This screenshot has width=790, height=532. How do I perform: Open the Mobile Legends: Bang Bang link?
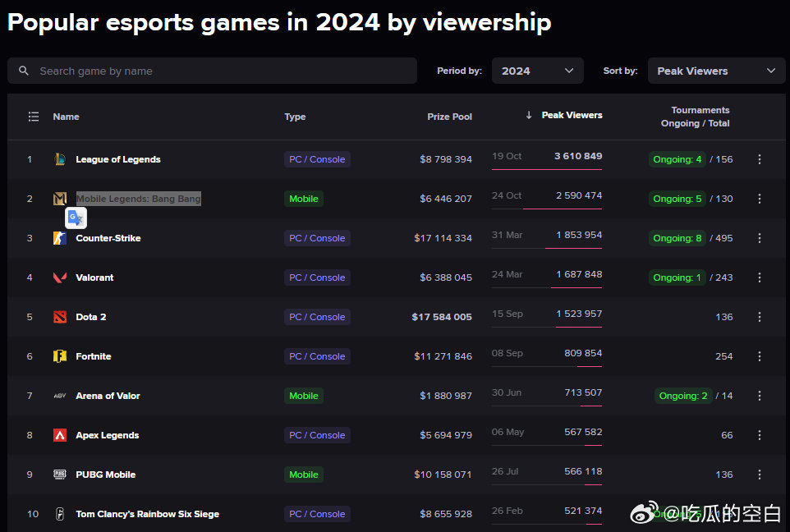click(139, 199)
